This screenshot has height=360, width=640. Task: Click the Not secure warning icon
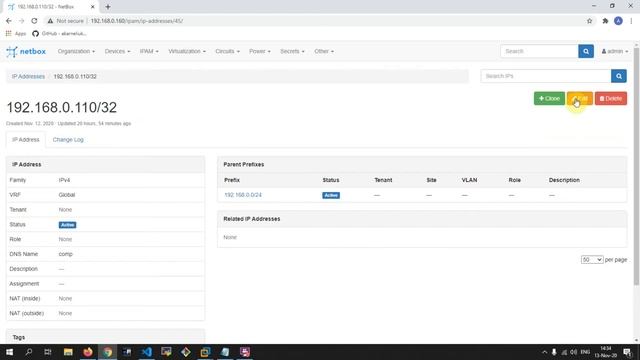[50, 21]
